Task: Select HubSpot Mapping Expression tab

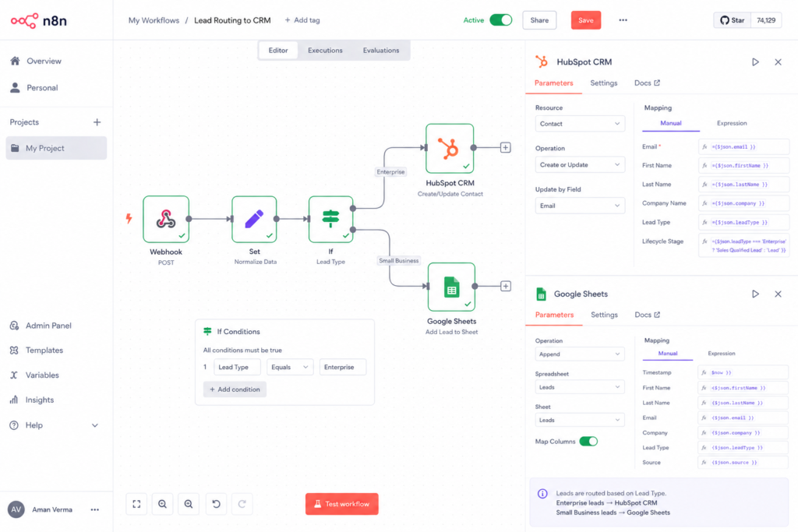Action: [732, 123]
